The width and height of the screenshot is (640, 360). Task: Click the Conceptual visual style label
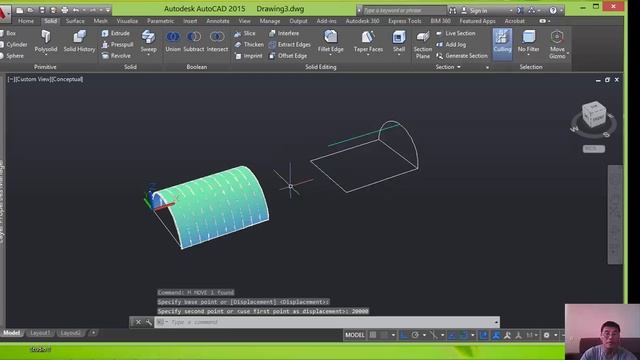[x=67, y=79]
